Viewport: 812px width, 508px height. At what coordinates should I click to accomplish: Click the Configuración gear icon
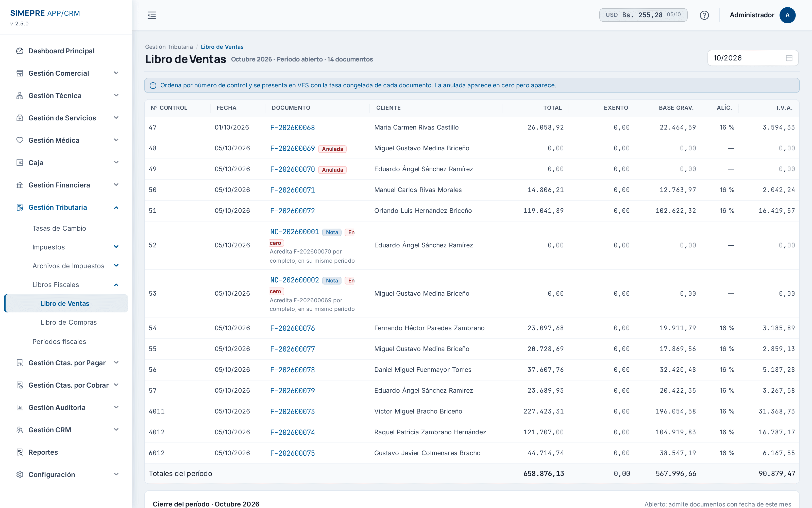coord(20,474)
